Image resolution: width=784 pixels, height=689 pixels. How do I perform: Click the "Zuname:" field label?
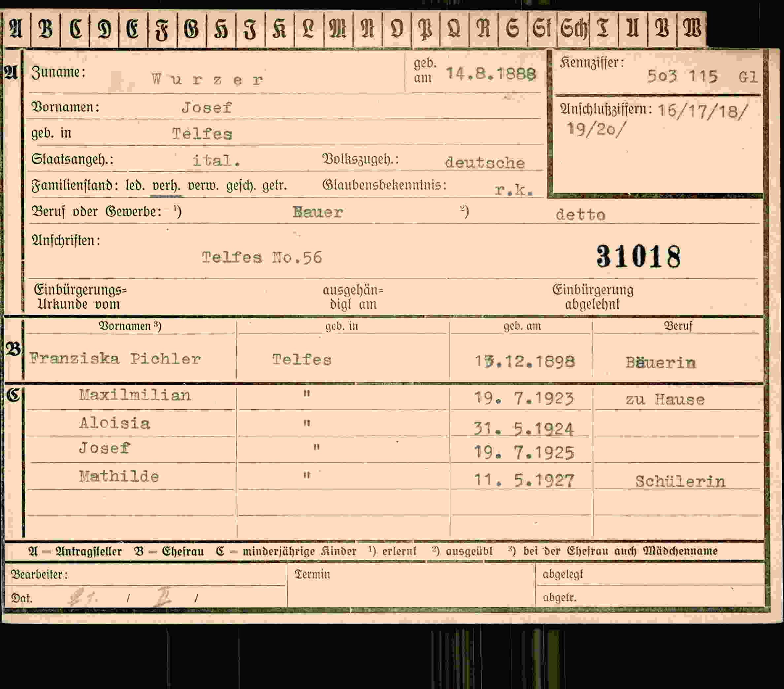[58, 73]
